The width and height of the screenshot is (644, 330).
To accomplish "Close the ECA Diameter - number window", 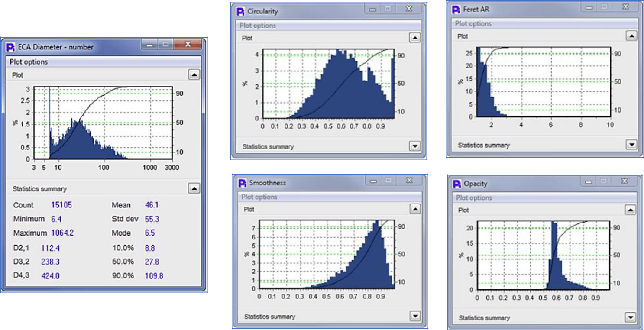I will click(x=188, y=45).
